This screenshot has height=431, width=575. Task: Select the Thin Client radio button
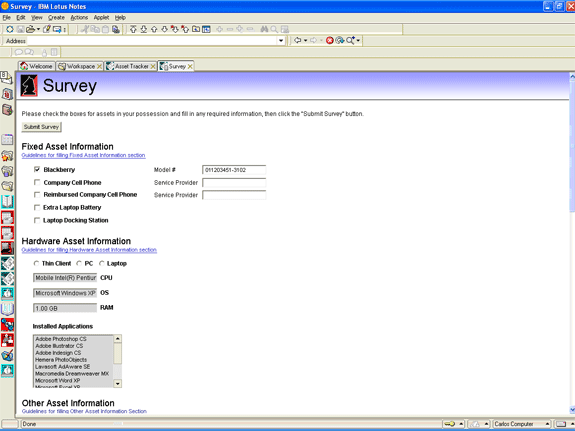point(36,263)
